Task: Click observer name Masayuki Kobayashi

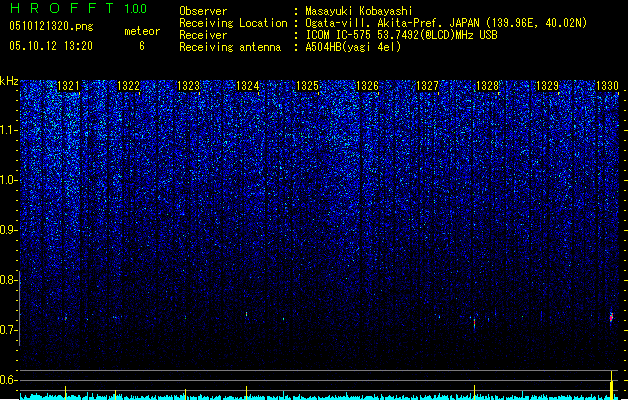Action: [359, 11]
